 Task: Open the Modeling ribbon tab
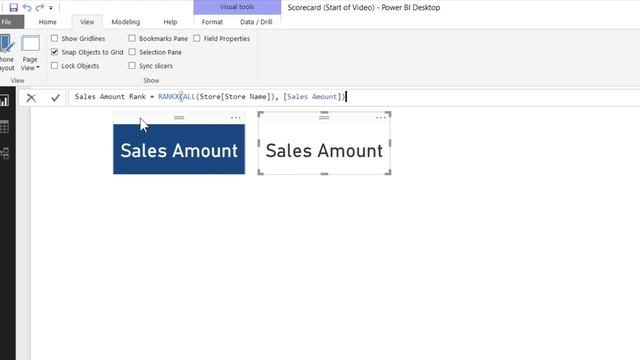coord(126,22)
